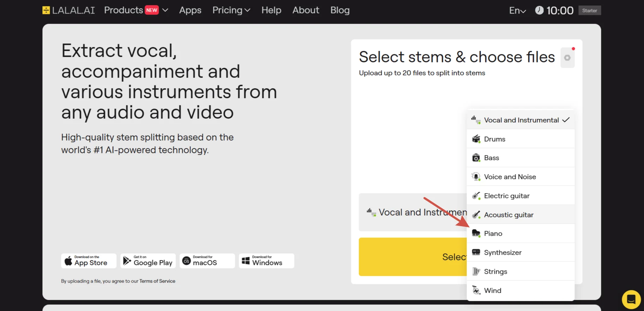Viewport: 644px width, 311px height.
Task: Click the Terms of Service link
Action: click(x=157, y=281)
